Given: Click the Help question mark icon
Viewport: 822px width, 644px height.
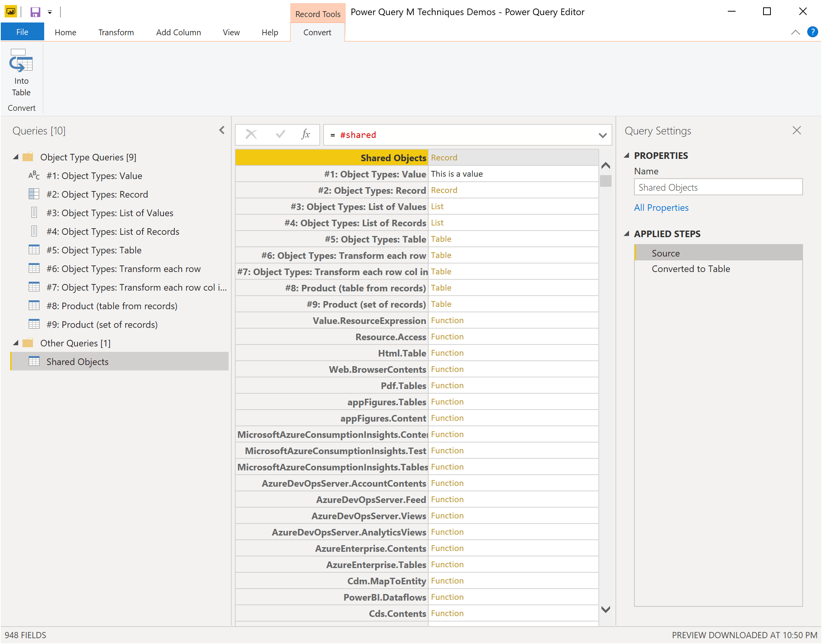Looking at the screenshot, I should coord(812,32).
